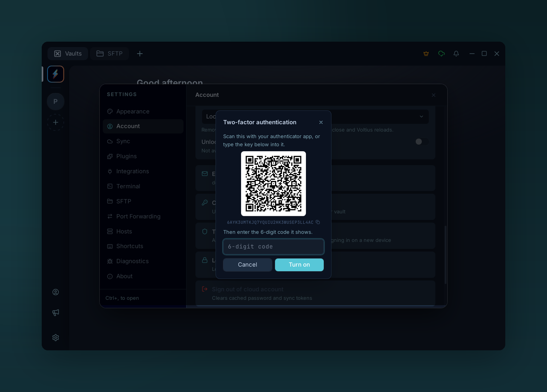Cancel two-factor setup
547x392 pixels.
248,265
